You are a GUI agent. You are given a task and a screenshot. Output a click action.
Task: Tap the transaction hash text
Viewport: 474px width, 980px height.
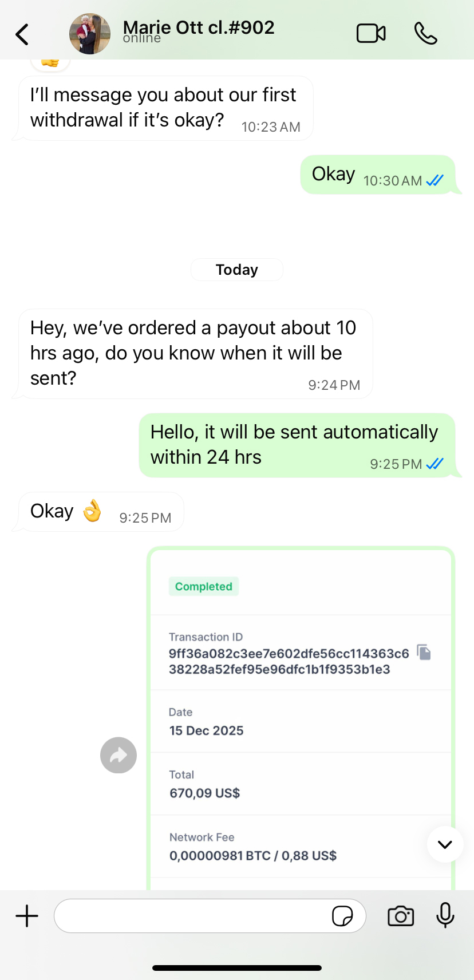(x=288, y=661)
